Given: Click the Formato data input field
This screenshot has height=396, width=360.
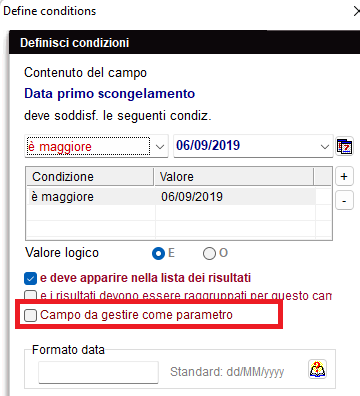Looking at the screenshot, I should click(98, 372).
